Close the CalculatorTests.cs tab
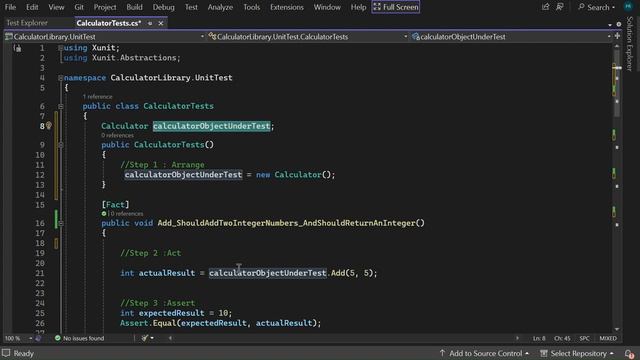This screenshot has height=360, width=640. (161, 24)
